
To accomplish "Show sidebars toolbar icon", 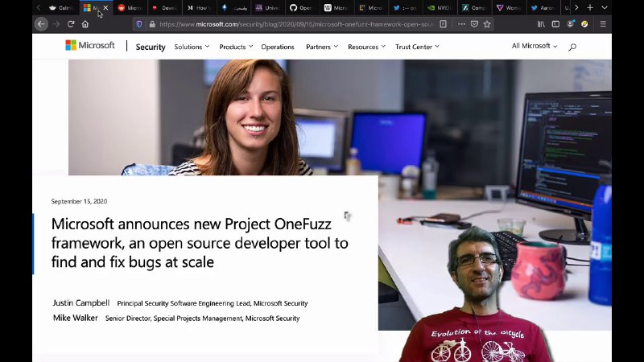I will (555, 24).
